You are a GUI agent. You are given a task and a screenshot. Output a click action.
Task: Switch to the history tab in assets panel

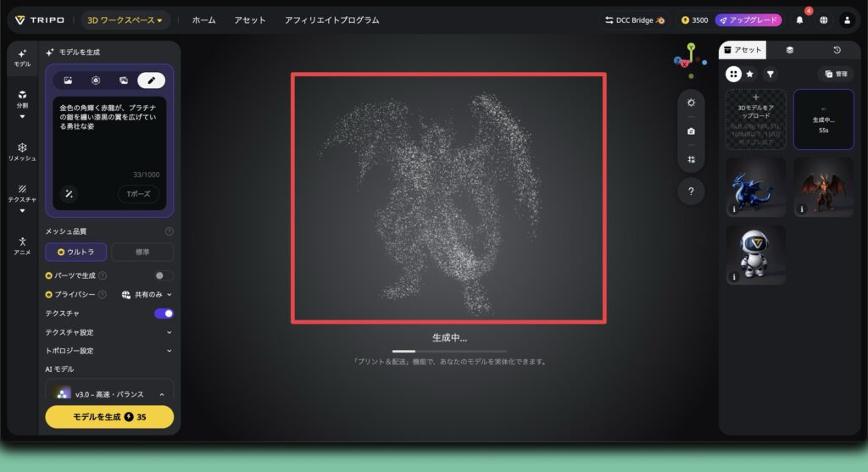(x=837, y=51)
